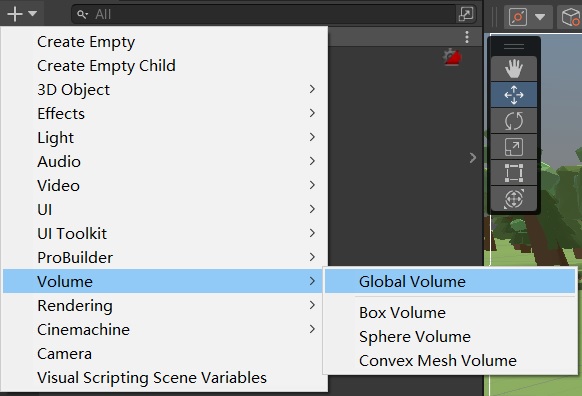
Task: Choose the Scale tool
Action: coord(514,147)
